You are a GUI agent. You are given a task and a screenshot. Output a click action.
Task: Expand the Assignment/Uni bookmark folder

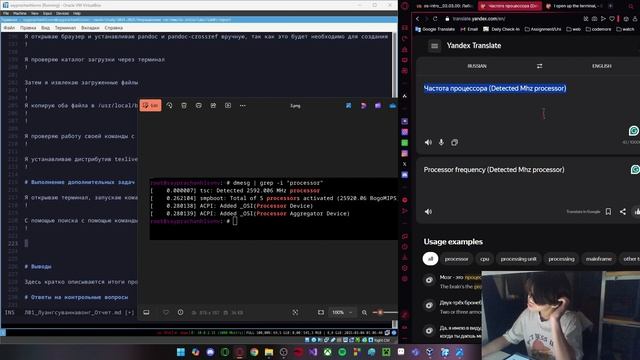point(543,29)
